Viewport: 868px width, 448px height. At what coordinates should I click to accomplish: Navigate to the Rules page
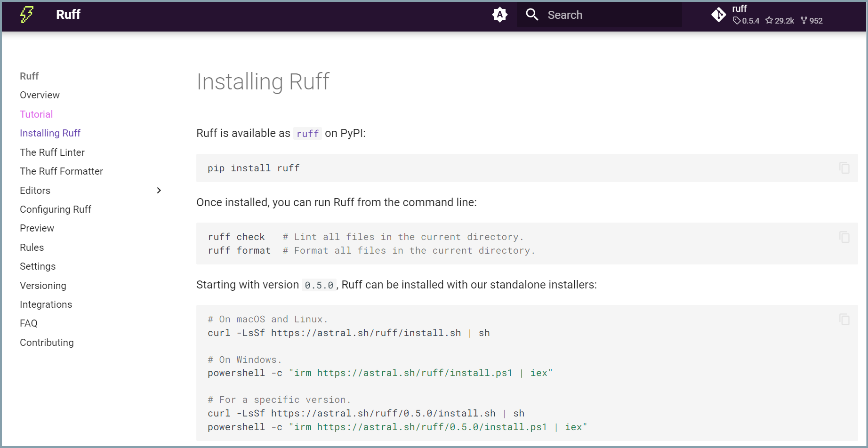click(x=32, y=248)
